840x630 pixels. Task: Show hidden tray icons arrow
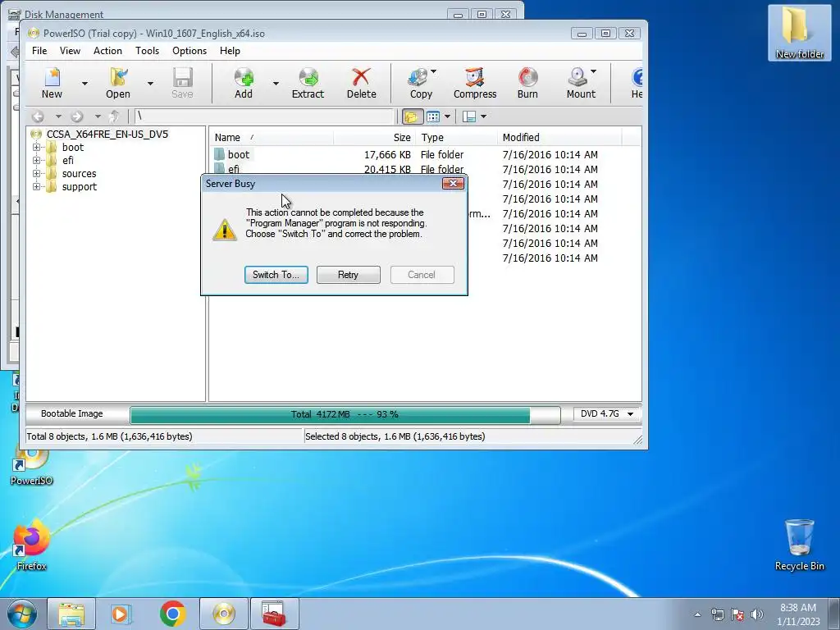coord(697,614)
